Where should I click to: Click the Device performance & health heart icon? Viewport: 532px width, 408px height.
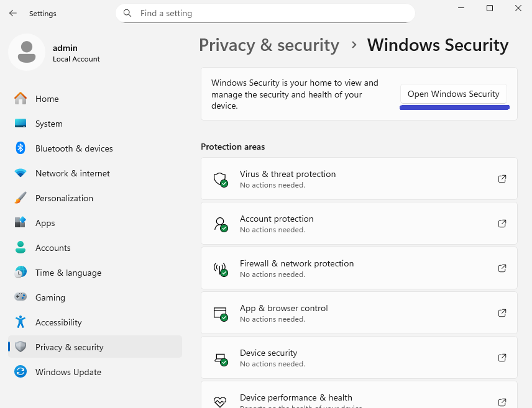click(x=220, y=402)
